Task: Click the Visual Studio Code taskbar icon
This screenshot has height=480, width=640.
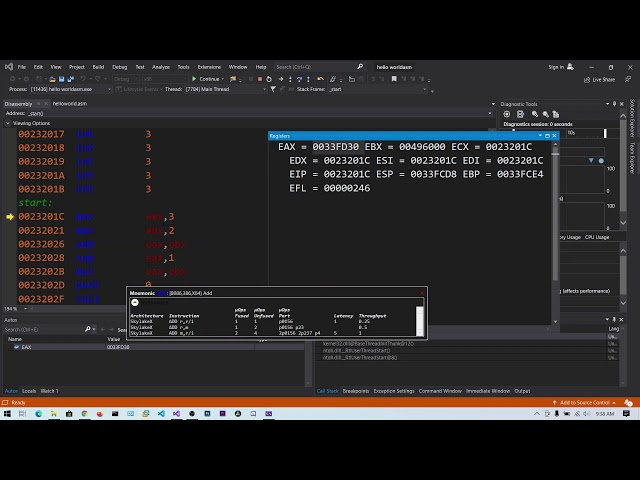Action: coord(161,413)
